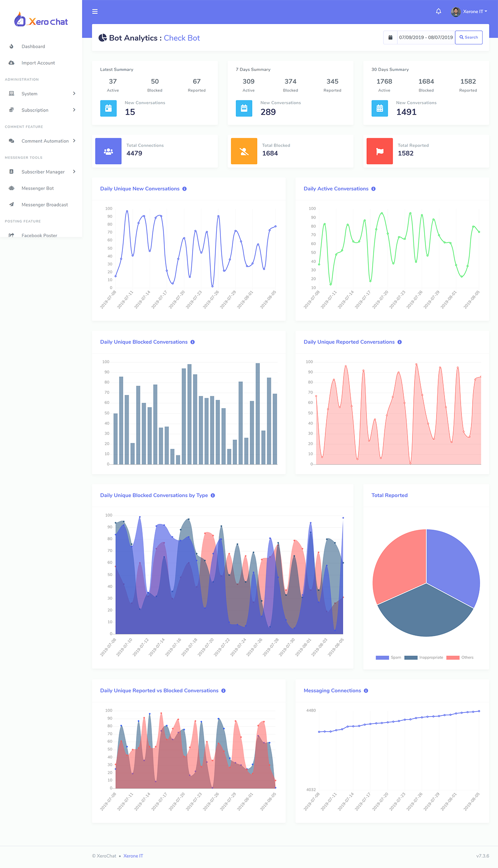Click the Total Connections value 4479
The width and height of the screenshot is (498, 868).
coord(134,153)
